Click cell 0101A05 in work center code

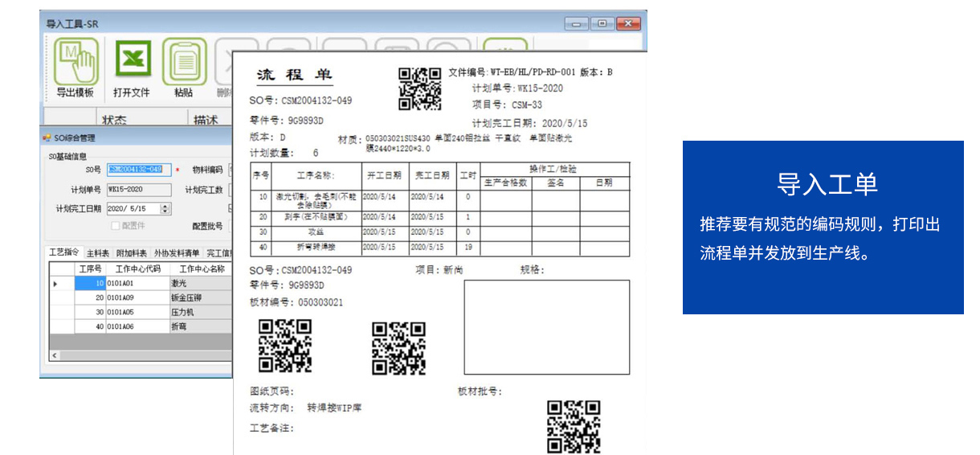click(x=137, y=312)
